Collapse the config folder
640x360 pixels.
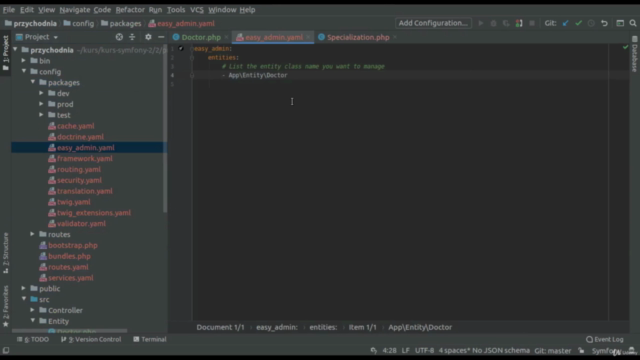[x=24, y=71]
